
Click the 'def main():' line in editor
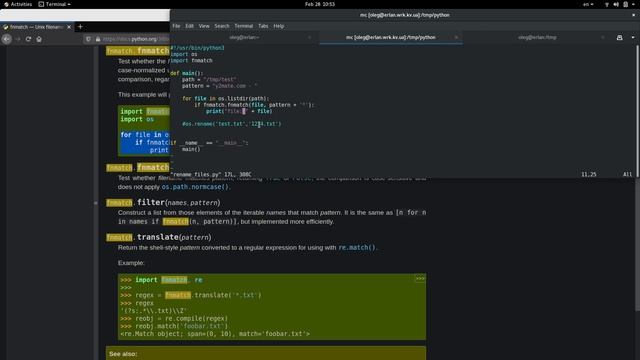pos(187,73)
